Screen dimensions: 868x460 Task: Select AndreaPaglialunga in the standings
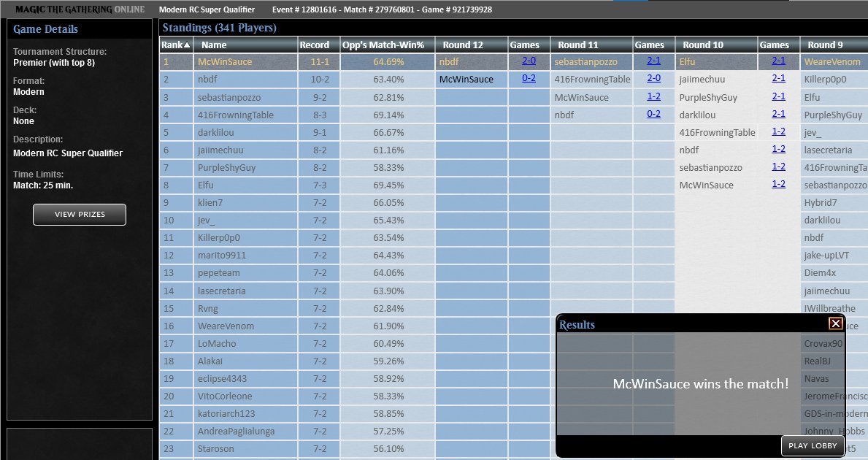point(236,432)
